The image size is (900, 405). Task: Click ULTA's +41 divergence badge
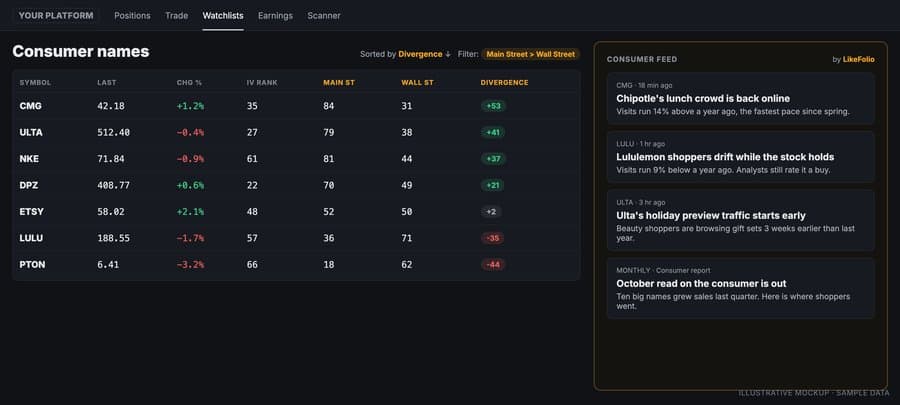point(493,133)
